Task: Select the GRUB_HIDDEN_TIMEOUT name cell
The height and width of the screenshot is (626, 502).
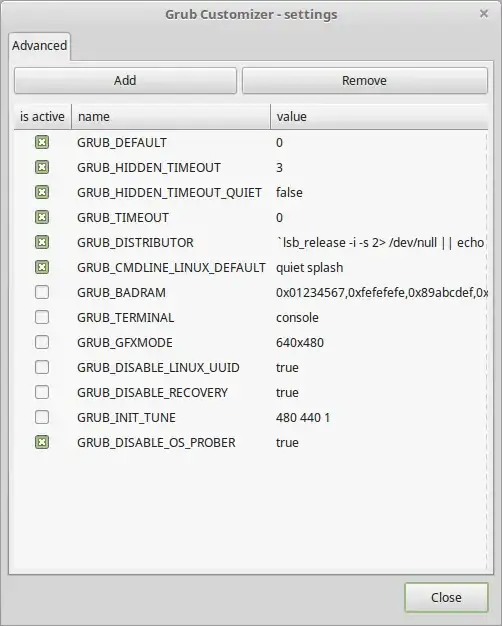Action: [x=149, y=168]
